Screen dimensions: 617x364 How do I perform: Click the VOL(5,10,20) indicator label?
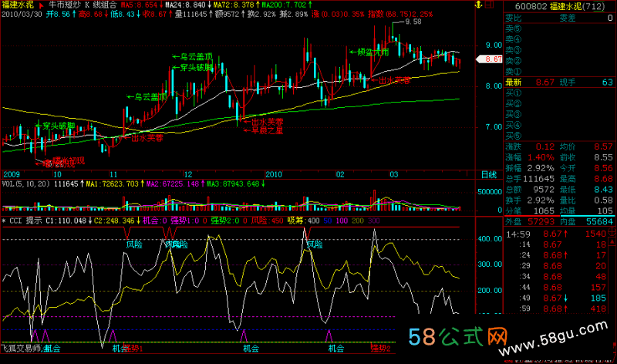(26, 184)
